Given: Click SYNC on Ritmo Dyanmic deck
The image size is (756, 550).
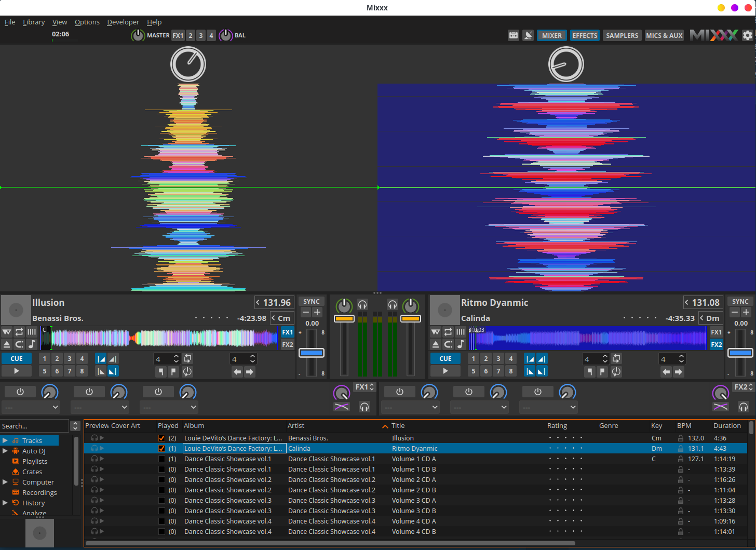Looking at the screenshot, I should pyautogui.click(x=740, y=301).
